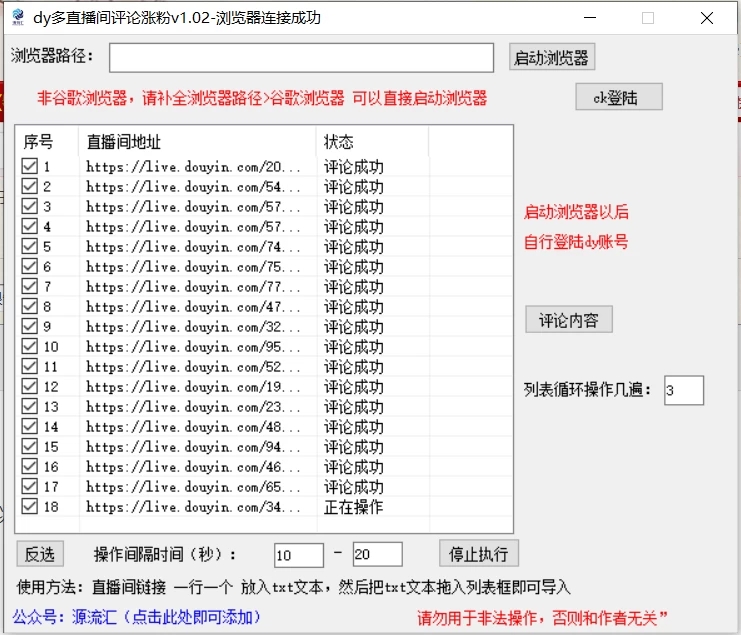Screen dimensions: 741x635
Task: Uncheck the checkbox for row 1
Action: pos(30,166)
